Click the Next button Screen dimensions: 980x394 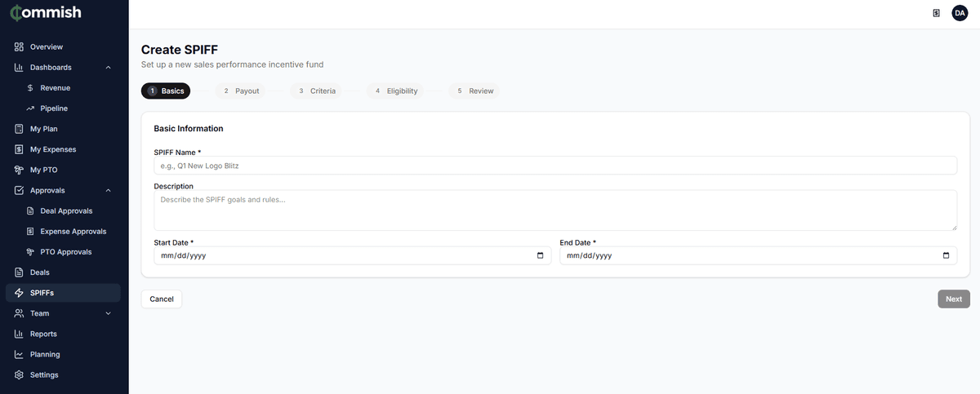pos(954,299)
